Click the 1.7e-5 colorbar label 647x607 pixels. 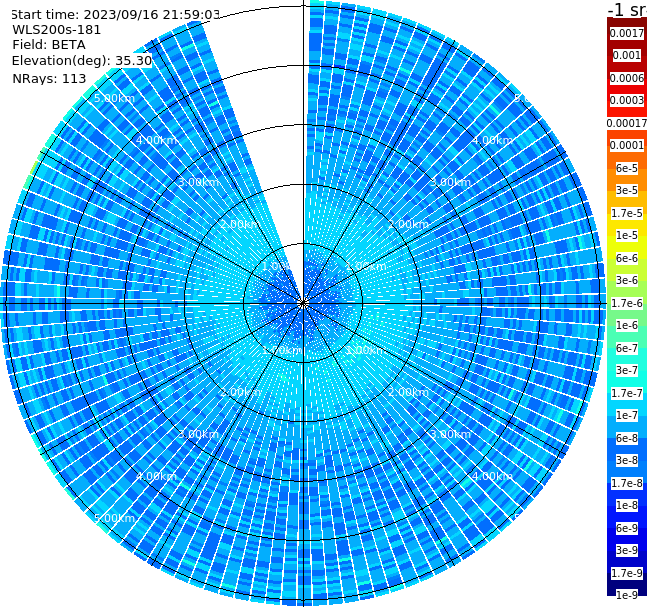627,213
